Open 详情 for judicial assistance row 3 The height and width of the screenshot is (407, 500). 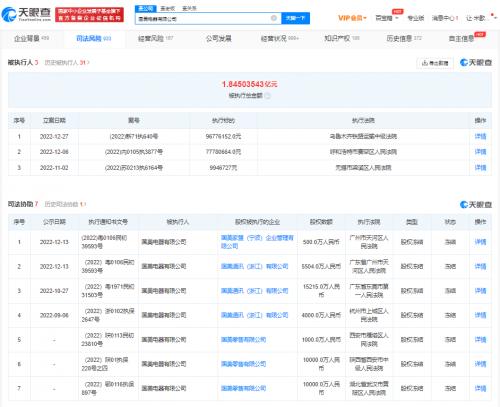480,291
